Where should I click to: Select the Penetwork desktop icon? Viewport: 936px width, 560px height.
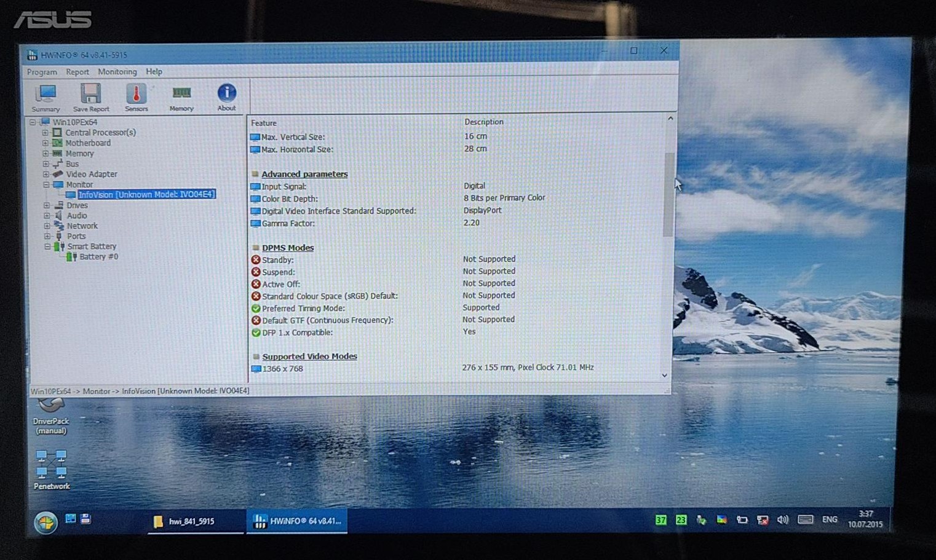(x=52, y=470)
